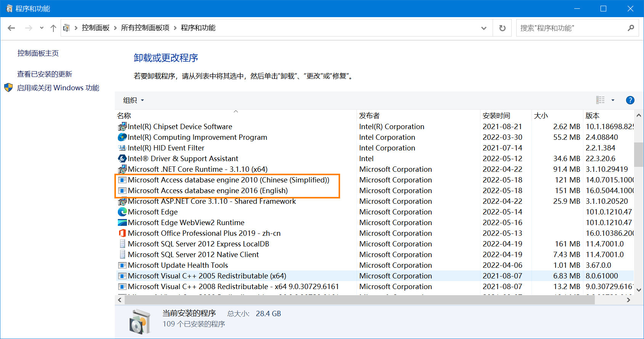Click the 程序和功能 breadcrumb
This screenshot has height=339, width=644.
(198, 28)
